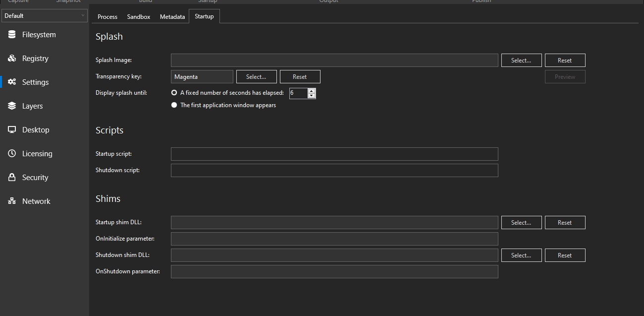
Task: Increase splash seconds with up arrow
Action: pos(312,90)
